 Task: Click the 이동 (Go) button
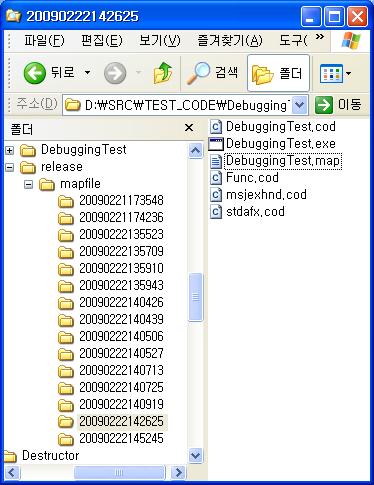(338, 105)
